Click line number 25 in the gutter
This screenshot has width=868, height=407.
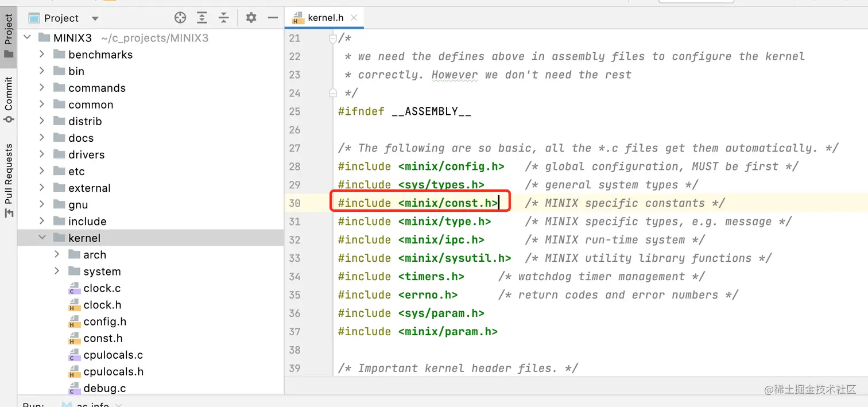[294, 111]
